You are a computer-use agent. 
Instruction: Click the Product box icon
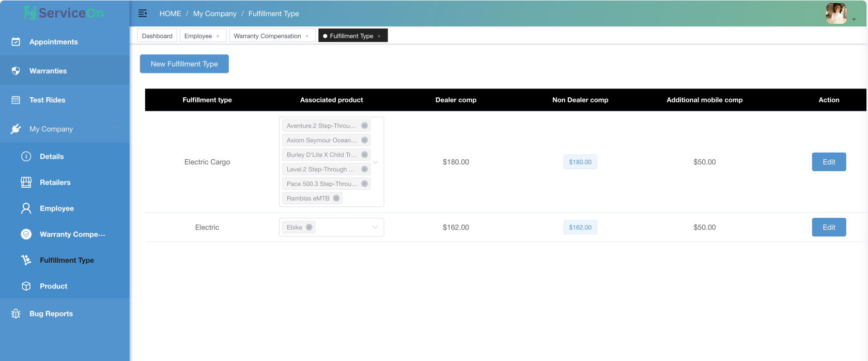(x=26, y=286)
